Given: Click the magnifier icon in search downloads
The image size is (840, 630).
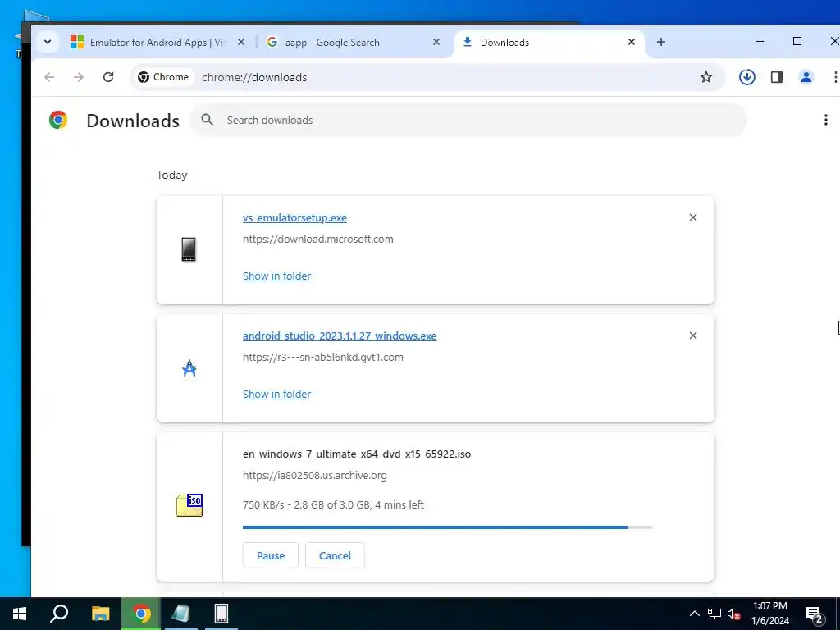Looking at the screenshot, I should click(x=208, y=120).
